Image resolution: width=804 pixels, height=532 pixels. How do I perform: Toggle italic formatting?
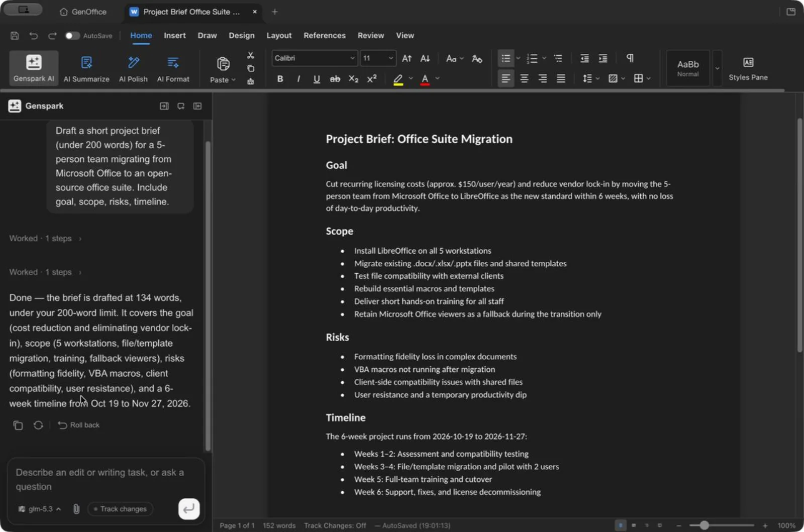point(298,79)
